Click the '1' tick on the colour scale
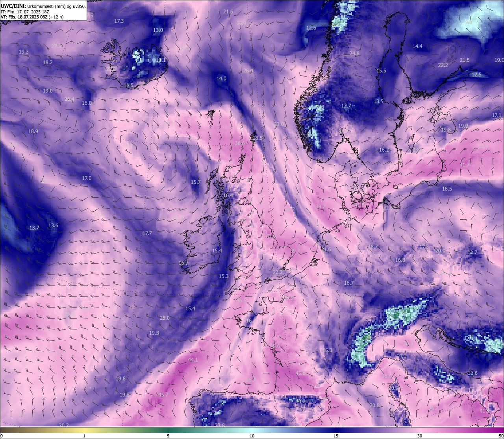 click(x=84, y=436)
